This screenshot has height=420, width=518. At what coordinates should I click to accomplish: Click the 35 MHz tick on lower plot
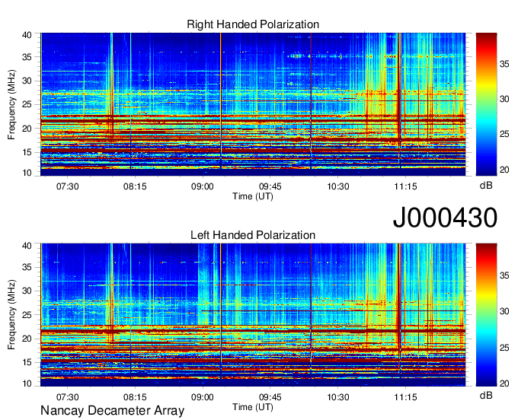click(27, 267)
